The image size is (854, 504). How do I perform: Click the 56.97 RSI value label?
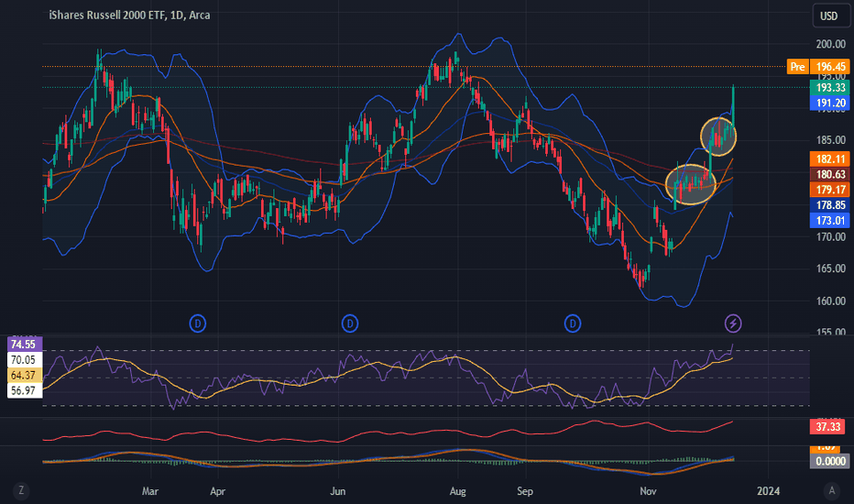tap(25, 390)
